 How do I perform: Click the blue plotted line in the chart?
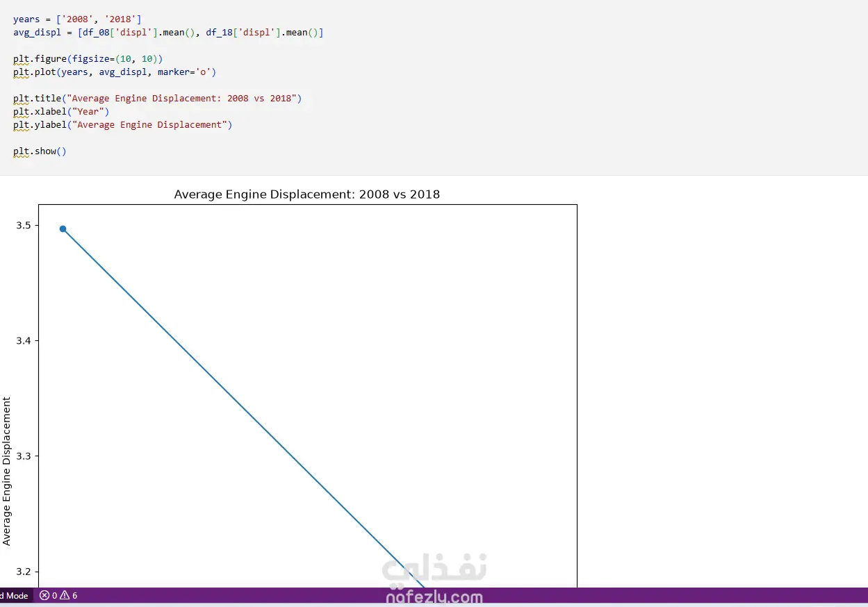click(243, 408)
